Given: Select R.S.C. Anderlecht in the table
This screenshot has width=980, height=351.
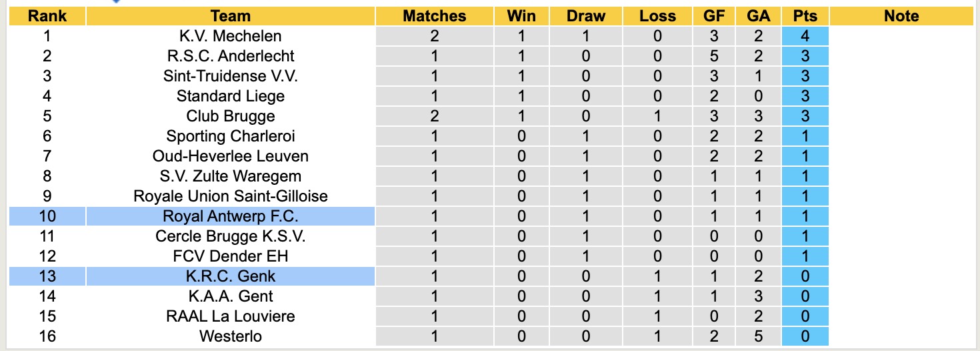Looking at the screenshot, I should pyautogui.click(x=230, y=56).
